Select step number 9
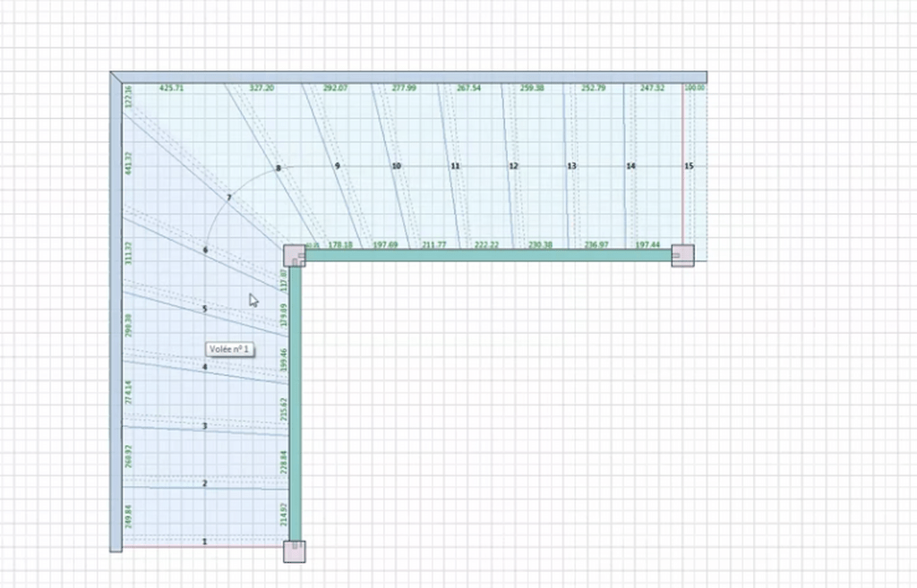Screen dimensions: 917x588 (337, 166)
